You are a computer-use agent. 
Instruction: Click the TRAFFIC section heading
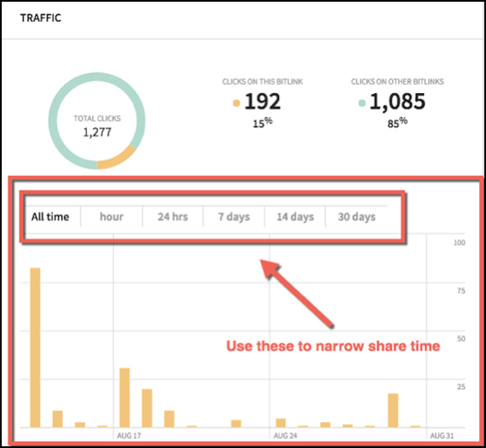coord(40,18)
